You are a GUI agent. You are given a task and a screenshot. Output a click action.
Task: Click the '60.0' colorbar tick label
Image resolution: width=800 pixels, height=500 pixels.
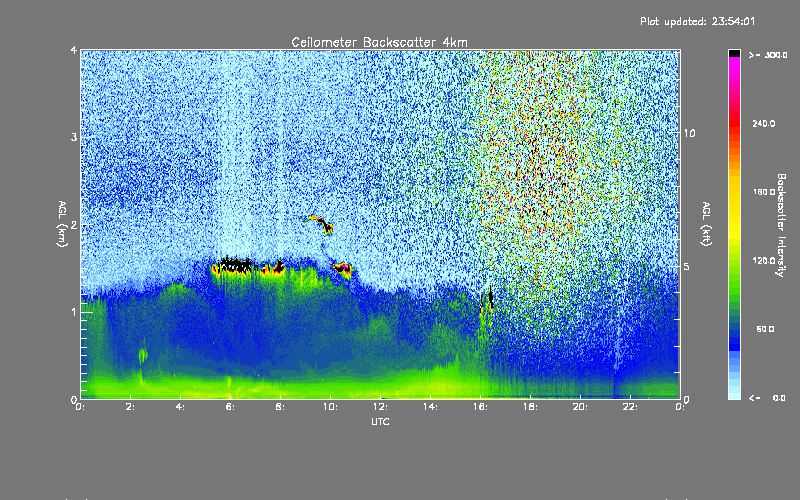pos(765,330)
